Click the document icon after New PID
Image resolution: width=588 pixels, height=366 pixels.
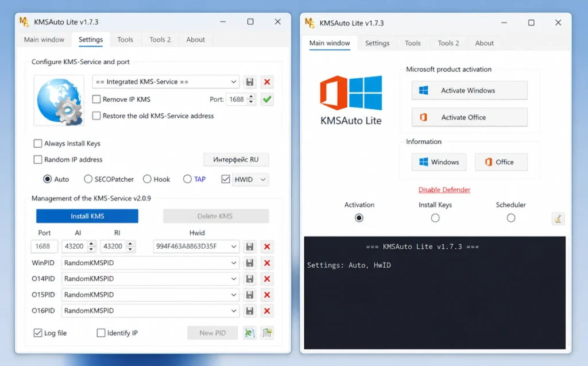[x=267, y=333]
